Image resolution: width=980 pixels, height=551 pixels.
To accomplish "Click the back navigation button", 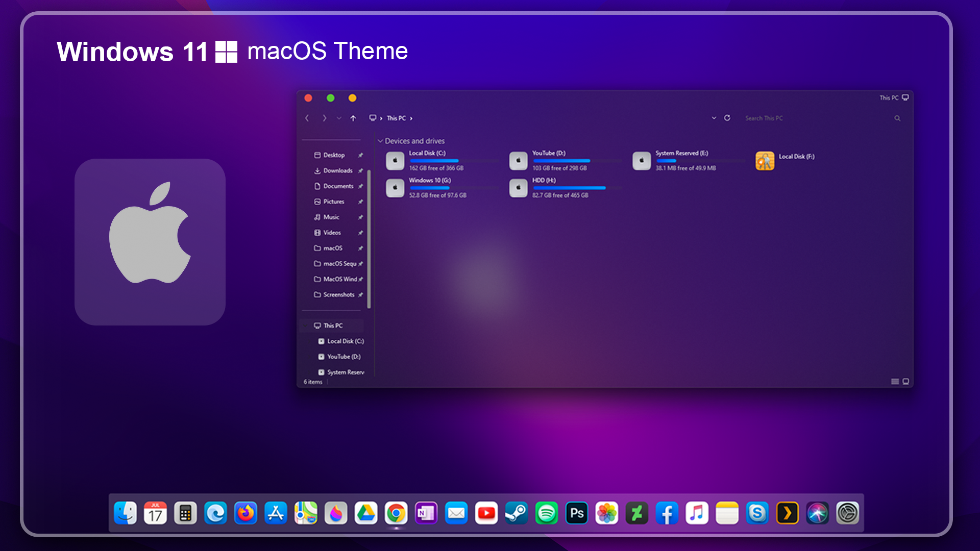I will [x=307, y=118].
